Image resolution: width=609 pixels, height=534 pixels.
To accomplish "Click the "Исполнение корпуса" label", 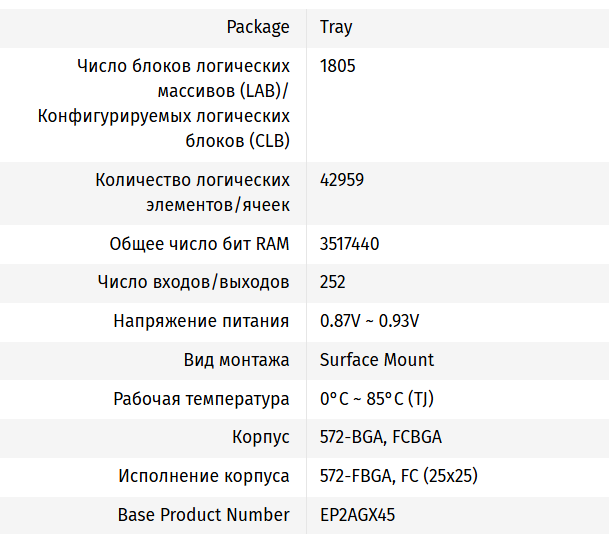I will [204, 476].
